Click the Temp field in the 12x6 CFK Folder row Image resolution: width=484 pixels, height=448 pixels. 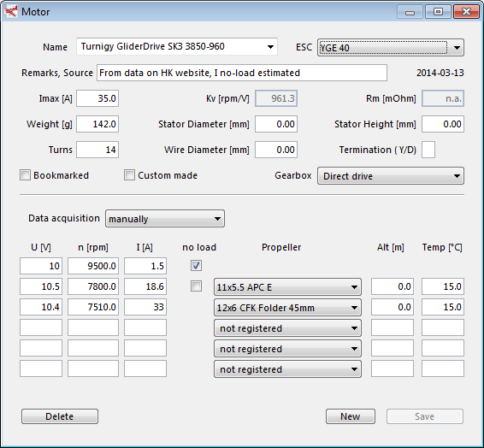[443, 307]
